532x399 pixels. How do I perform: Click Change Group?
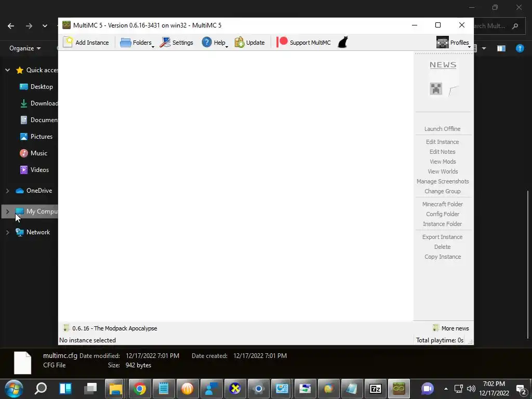point(442,191)
